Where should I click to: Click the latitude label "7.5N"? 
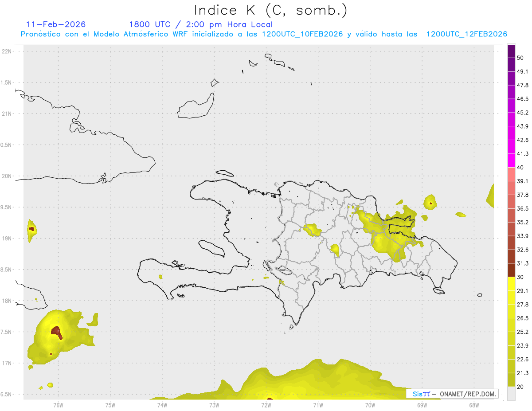6,332
